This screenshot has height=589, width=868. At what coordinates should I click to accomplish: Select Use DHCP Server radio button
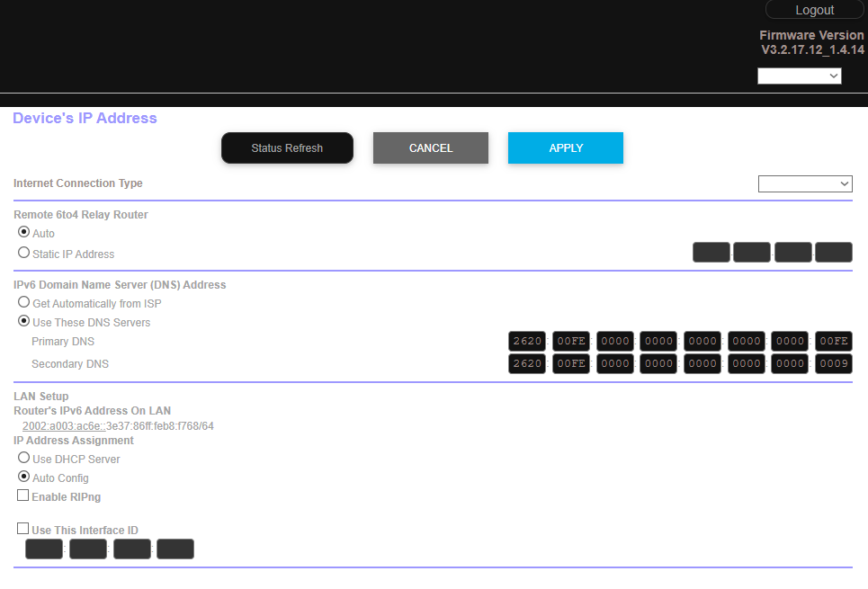point(24,459)
